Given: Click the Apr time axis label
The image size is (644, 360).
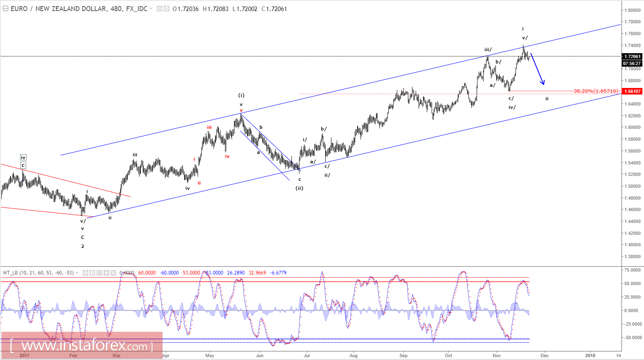Looking at the screenshot, I should [x=166, y=355].
